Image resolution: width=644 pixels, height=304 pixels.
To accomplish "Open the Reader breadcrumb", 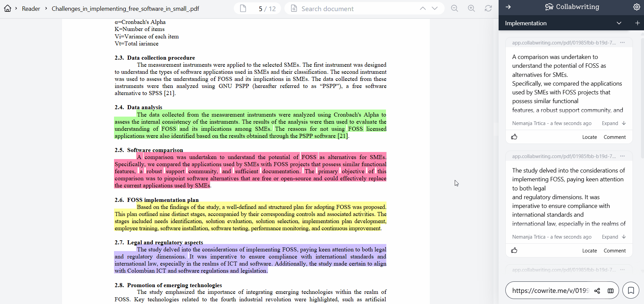I will click(x=31, y=9).
